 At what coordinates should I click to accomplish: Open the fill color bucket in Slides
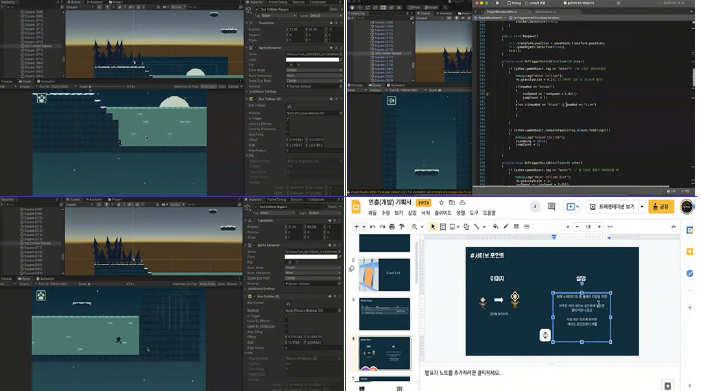(495, 227)
